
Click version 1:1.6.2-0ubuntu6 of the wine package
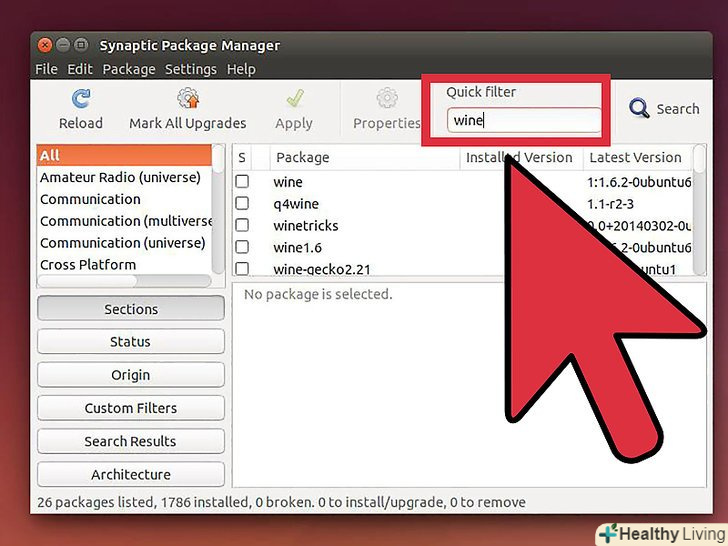click(639, 182)
